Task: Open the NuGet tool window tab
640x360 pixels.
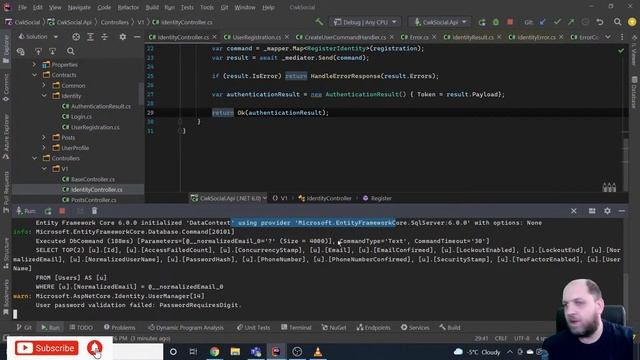Action: pyautogui.click(x=333, y=327)
